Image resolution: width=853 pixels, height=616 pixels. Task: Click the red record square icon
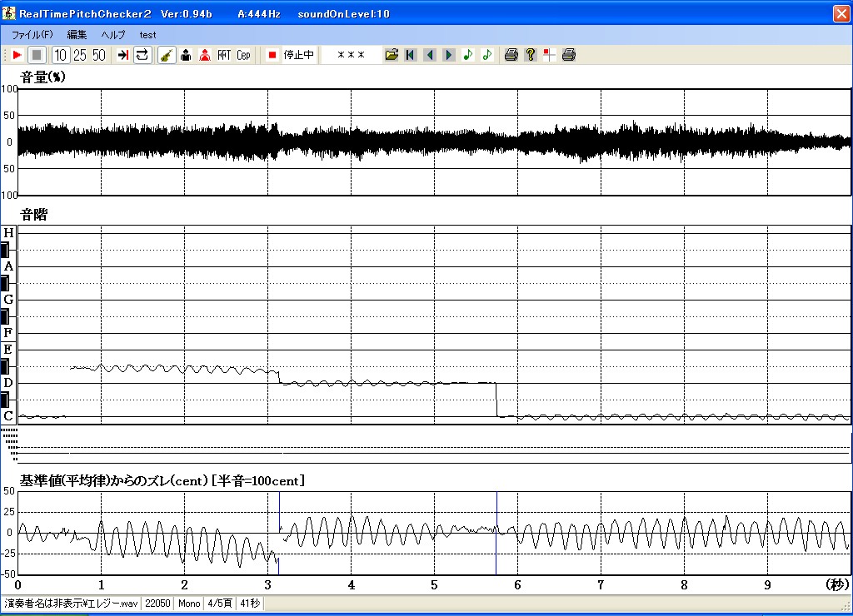(272, 55)
